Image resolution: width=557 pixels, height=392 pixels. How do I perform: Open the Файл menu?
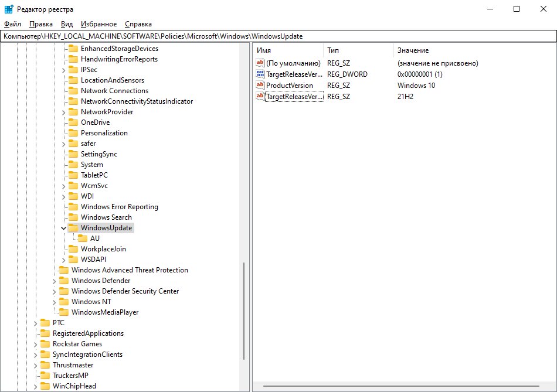click(x=12, y=24)
